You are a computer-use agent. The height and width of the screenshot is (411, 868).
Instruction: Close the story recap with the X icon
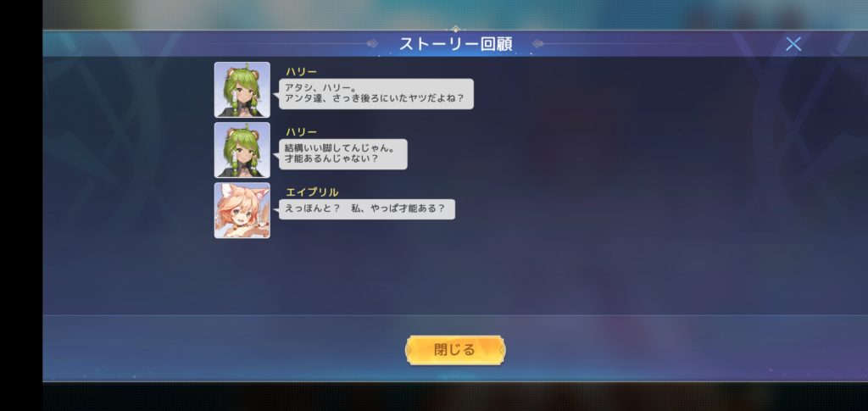pyautogui.click(x=793, y=44)
